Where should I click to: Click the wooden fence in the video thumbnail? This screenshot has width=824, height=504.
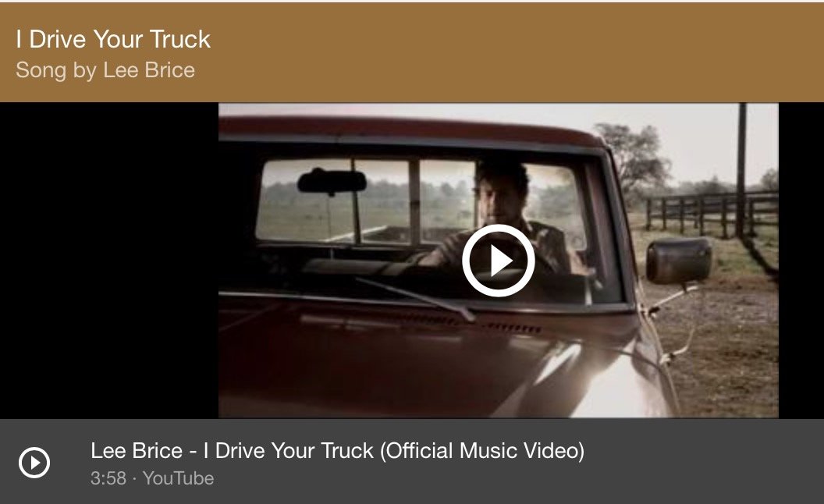[712, 213]
